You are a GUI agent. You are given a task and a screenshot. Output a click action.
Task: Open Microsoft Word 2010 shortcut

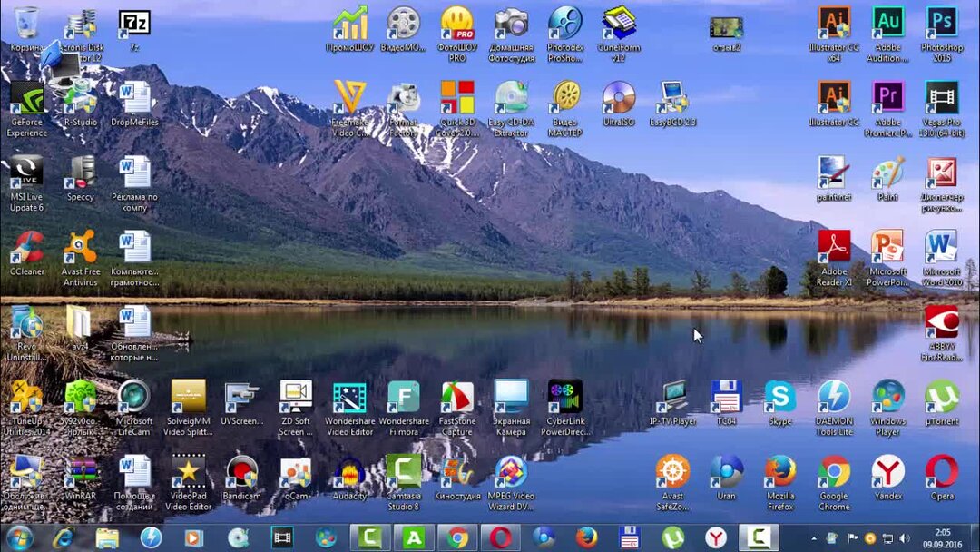click(942, 258)
